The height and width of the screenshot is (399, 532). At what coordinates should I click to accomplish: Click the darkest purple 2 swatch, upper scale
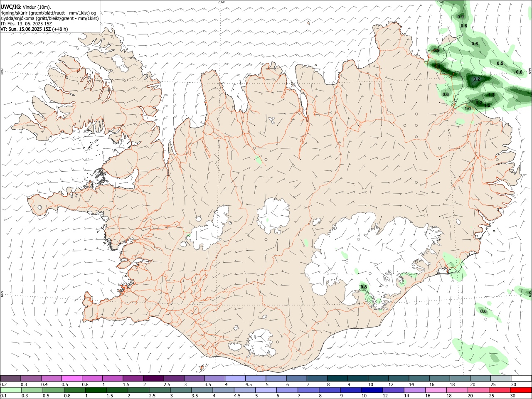point(153,378)
